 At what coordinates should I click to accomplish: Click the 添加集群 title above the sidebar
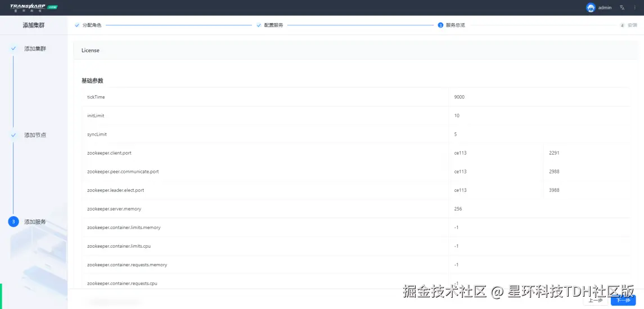(34, 25)
